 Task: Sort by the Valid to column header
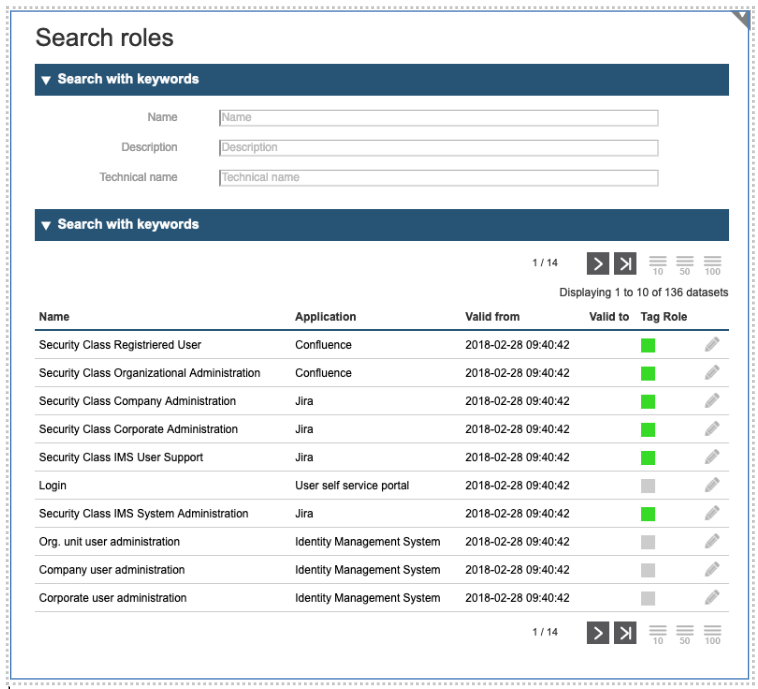[609, 317]
